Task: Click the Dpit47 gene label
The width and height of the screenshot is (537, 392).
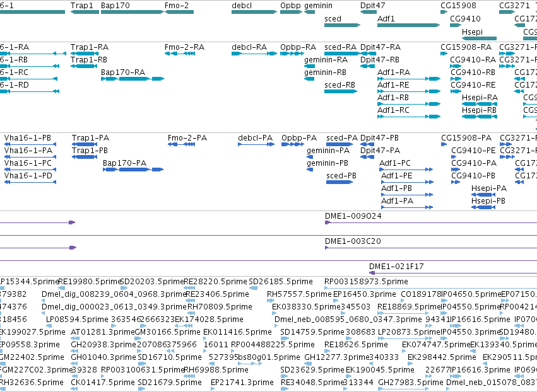Action: [x=372, y=6]
